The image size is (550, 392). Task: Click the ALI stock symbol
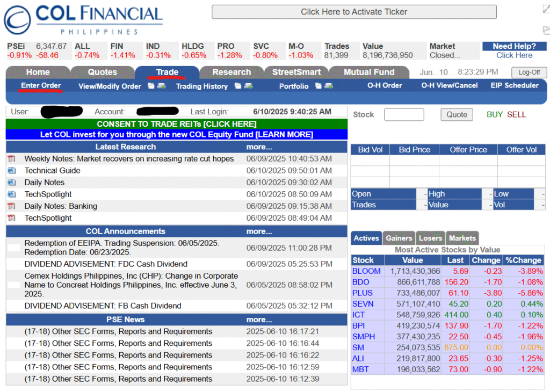coord(358,359)
